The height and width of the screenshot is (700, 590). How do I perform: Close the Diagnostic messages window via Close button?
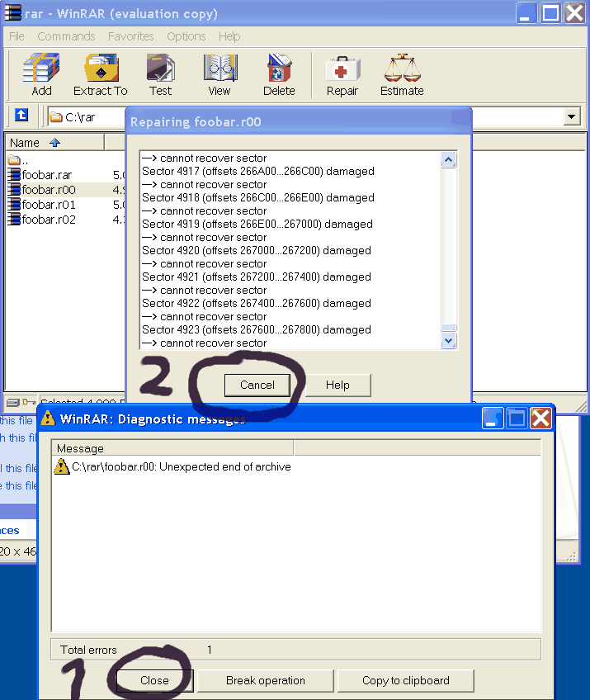click(x=154, y=680)
